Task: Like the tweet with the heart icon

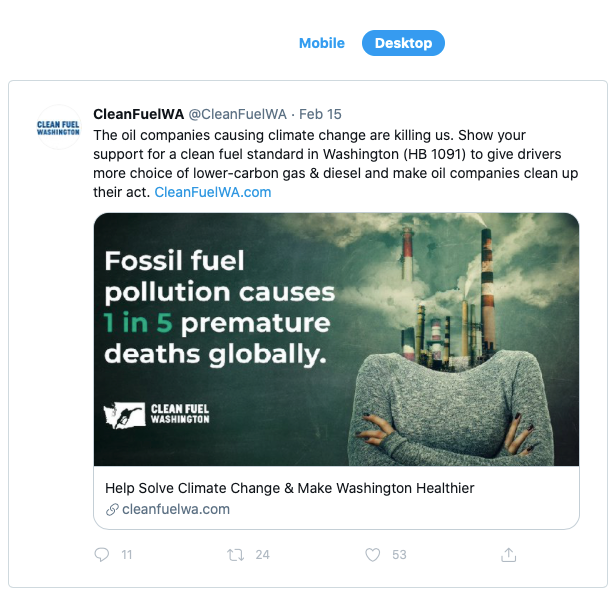Action: [x=372, y=554]
